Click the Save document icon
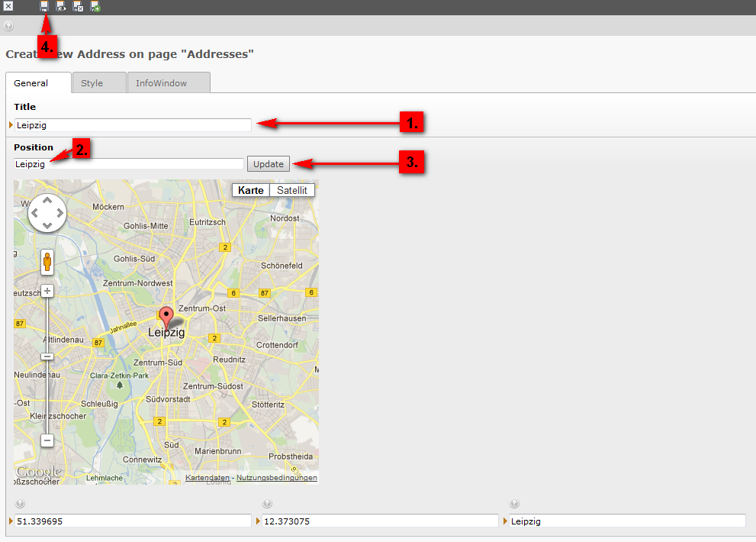 click(44, 7)
